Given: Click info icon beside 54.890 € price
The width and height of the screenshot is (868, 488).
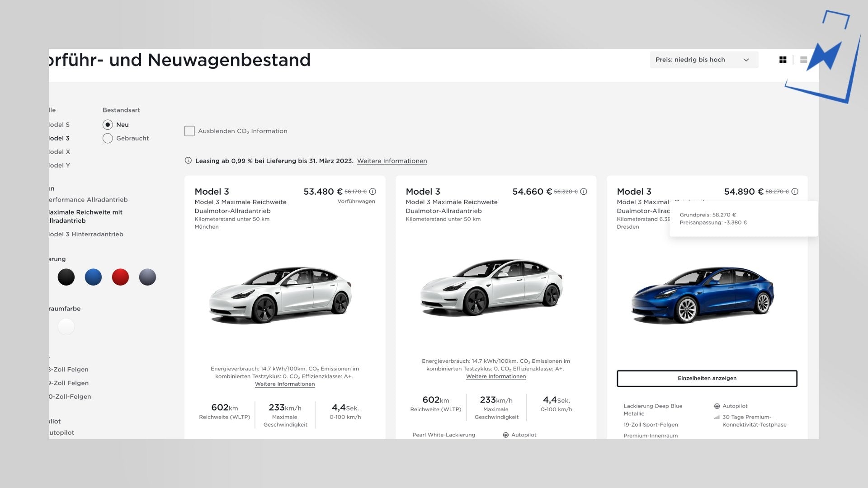Looking at the screenshot, I should click(x=795, y=192).
